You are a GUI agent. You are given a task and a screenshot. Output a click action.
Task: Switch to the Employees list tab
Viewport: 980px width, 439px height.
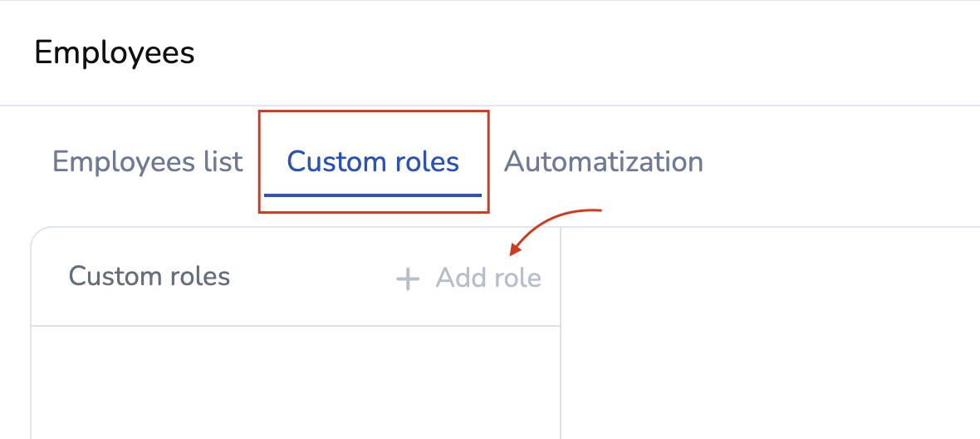[x=148, y=161]
